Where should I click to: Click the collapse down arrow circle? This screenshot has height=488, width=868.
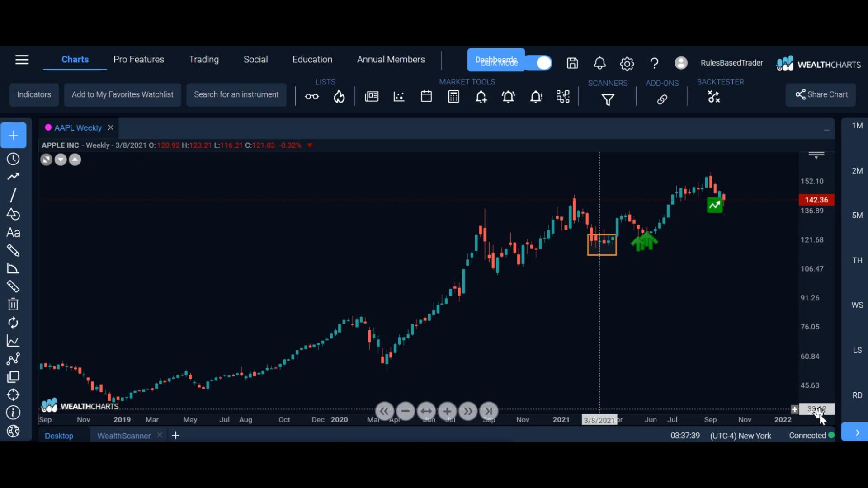pyautogui.click(x=61, y=160)
